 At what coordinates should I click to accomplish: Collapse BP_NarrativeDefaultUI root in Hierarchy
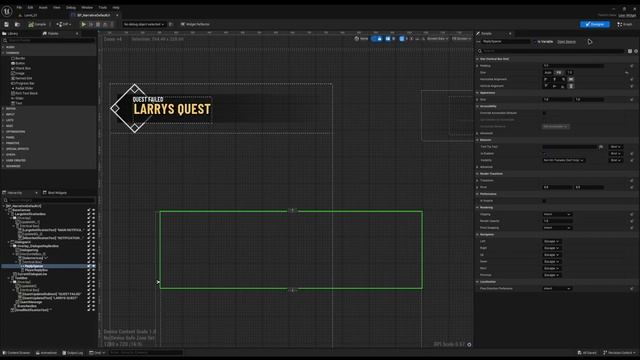click(x=4, y=206)
